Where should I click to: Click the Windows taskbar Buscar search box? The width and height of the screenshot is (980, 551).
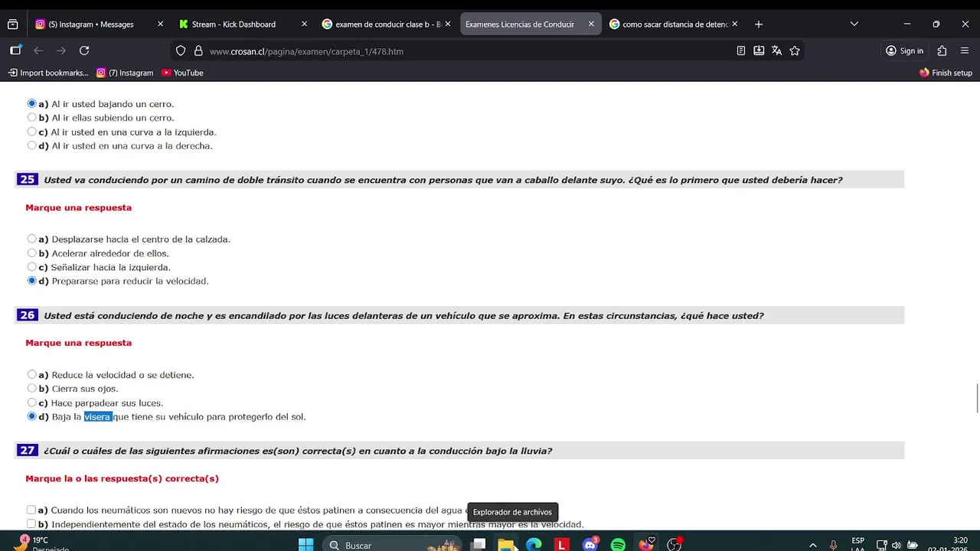point(392,545)
